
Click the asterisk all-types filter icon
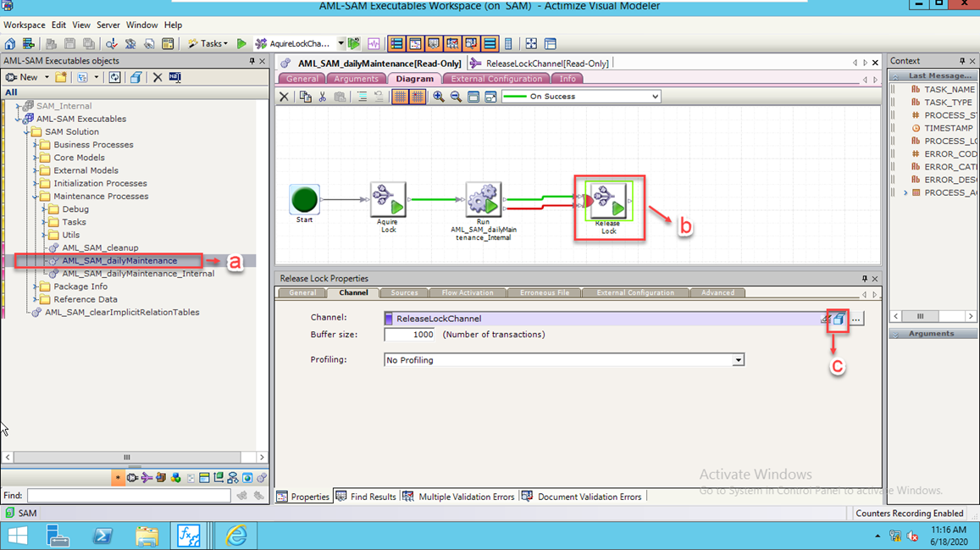[x=118, y=478]
